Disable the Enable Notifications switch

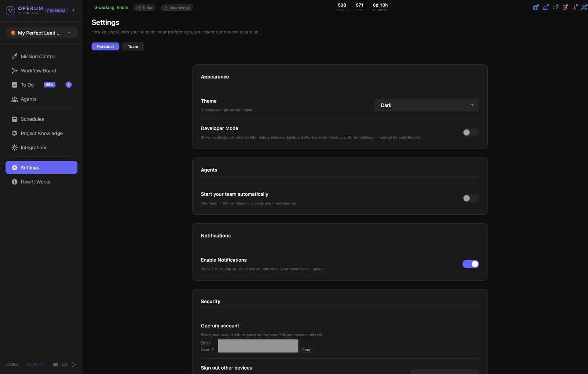[470, 264]
